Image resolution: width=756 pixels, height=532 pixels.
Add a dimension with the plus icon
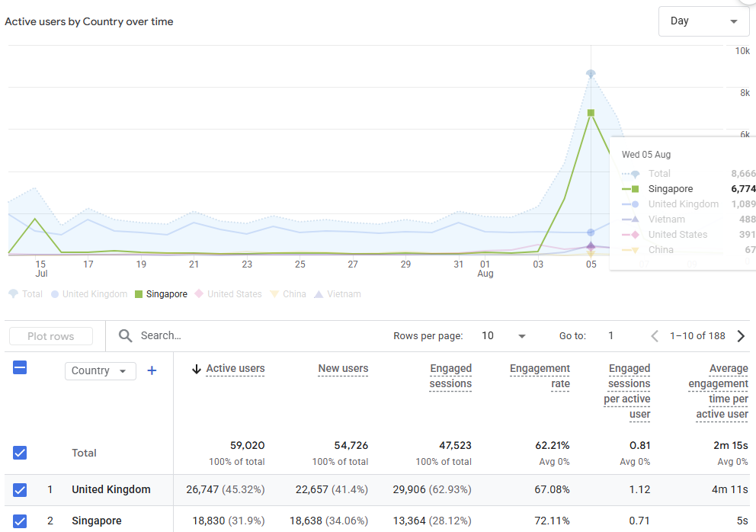point(152,370)
